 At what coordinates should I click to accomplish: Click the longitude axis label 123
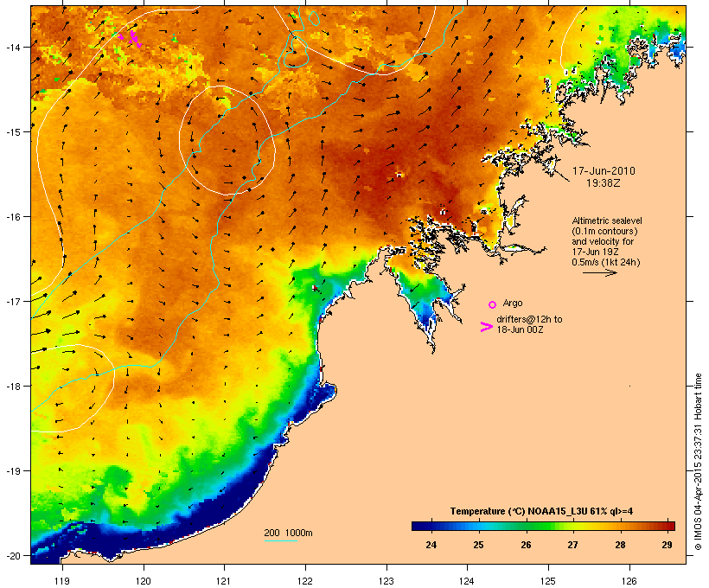pyautogui.click(x=386, y=581)
